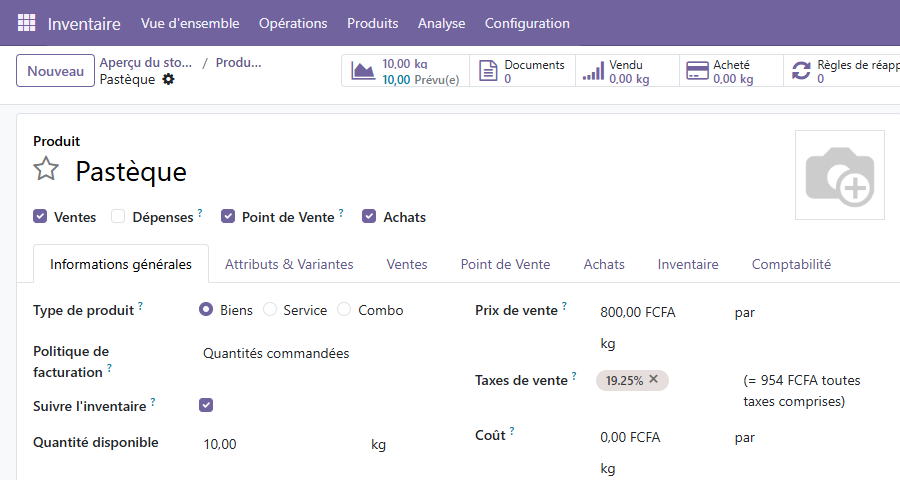Image resolution: width=900 pixels, height=480 pixels.
Task: Remove the 19.25% tax tag
Action: click(x=653, y=379)
